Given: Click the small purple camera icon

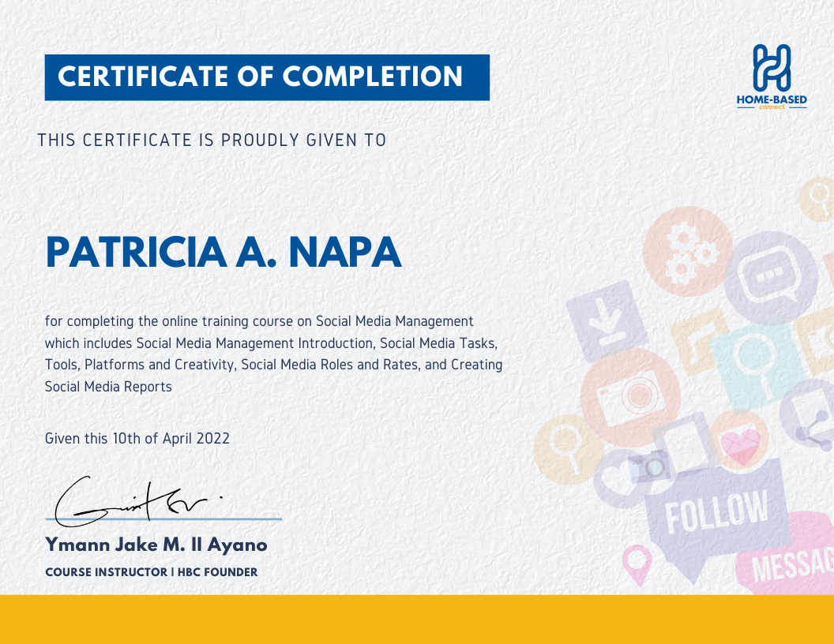Looking at the screenshot, I should pos(650,466).
